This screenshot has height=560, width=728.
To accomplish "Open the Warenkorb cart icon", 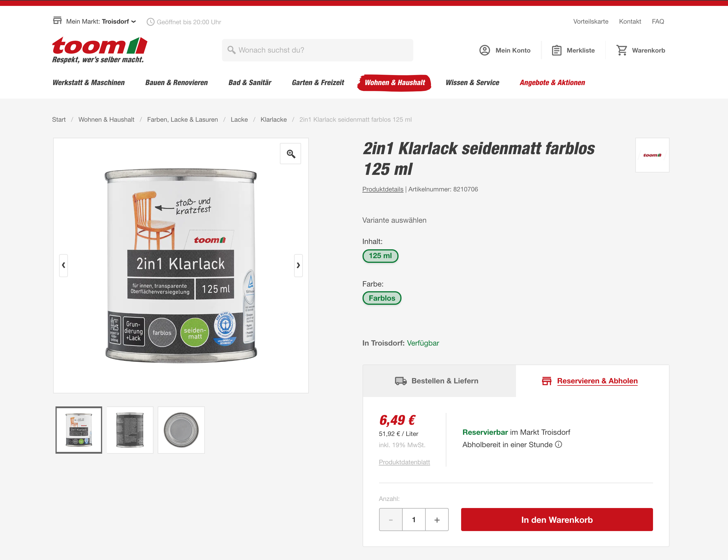I will (x=621, y=50).
